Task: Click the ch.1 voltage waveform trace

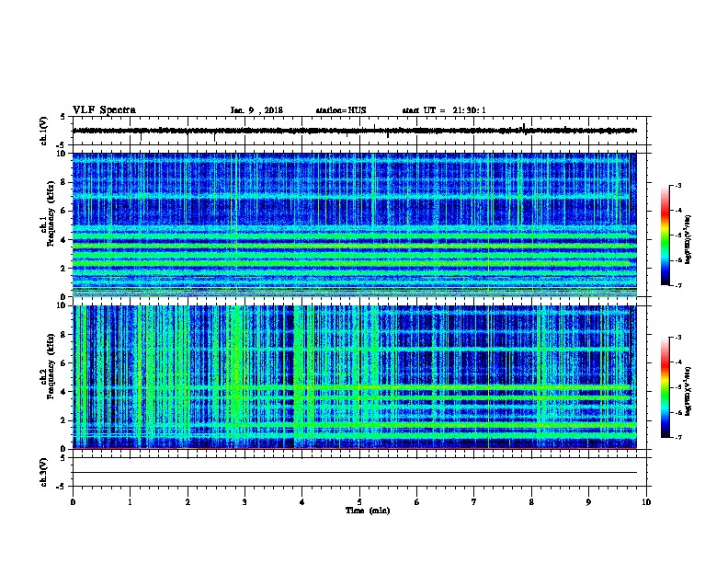Action: (355, 131)
